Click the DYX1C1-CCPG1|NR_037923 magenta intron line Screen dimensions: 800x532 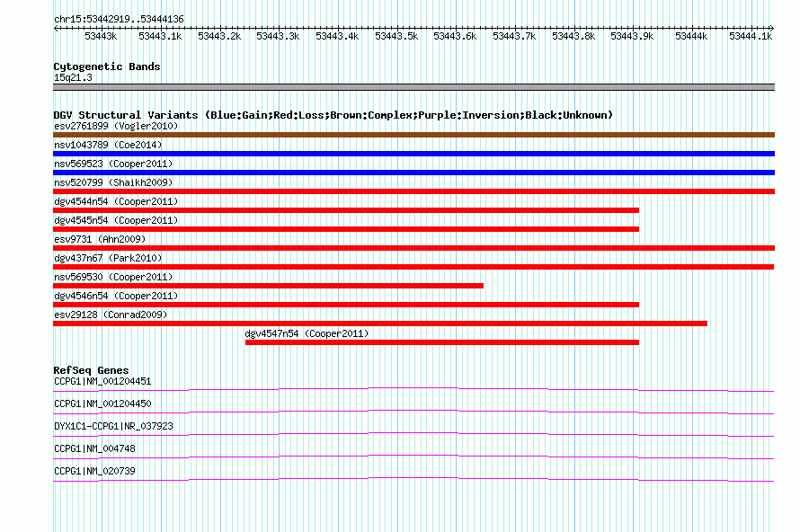pos(413,435)
